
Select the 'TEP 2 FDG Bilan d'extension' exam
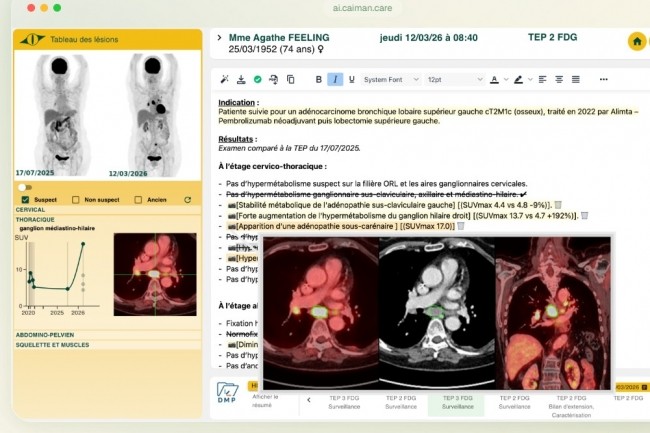click(x=571, y=406)
